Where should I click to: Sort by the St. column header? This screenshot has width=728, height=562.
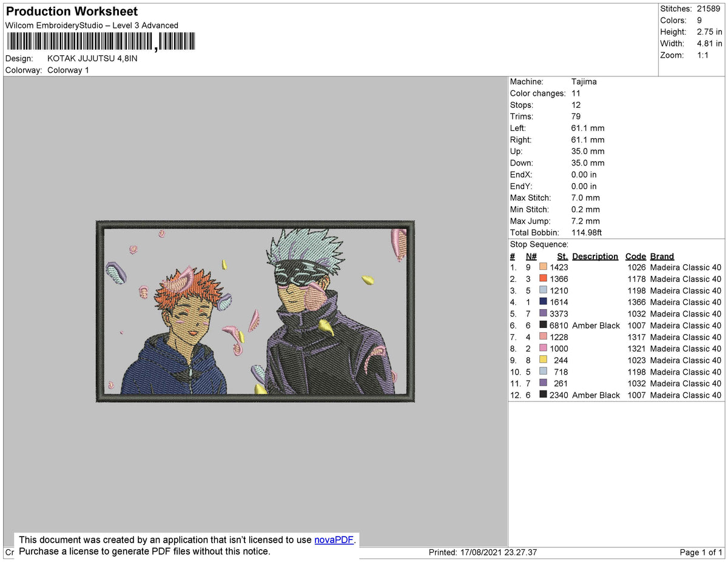pyautogui.click(x=562, y=256)
